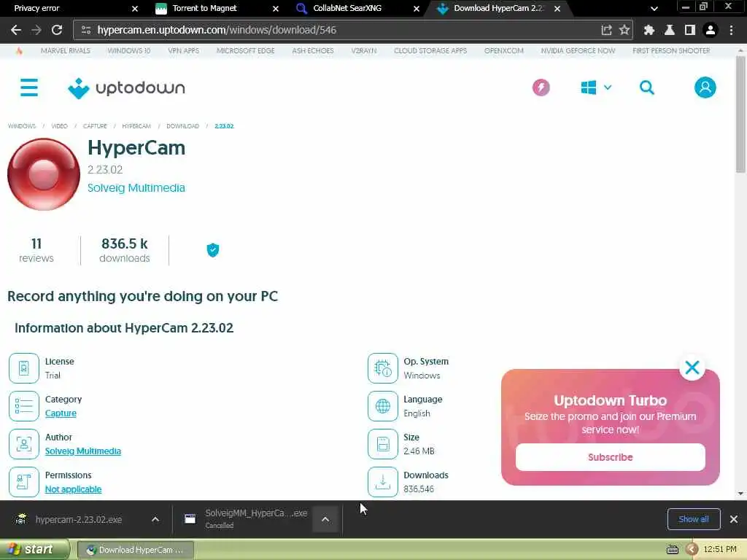Open the site search magnifier

pos(646,87)
